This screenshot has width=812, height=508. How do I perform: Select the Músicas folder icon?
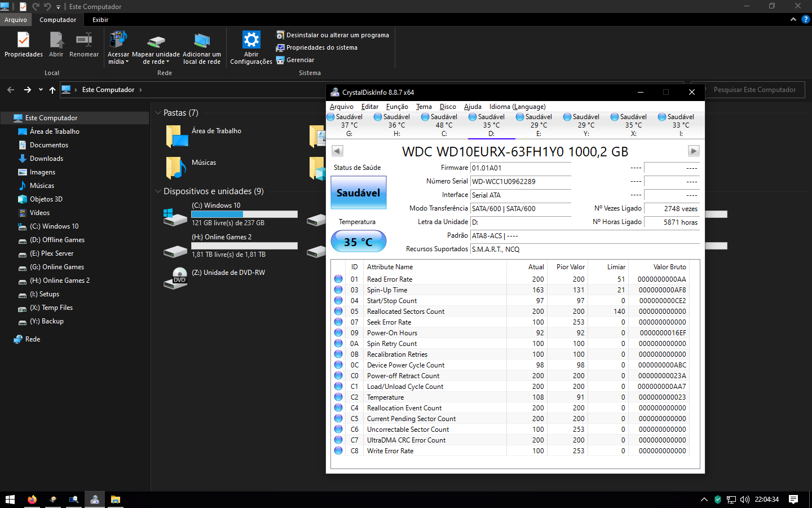tap(176, 168)
